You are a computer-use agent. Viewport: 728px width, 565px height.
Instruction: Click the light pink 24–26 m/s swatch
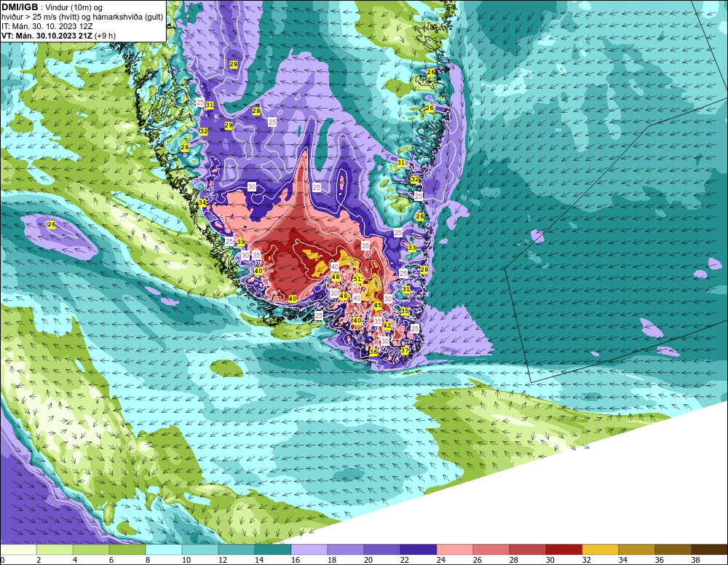click(455, 550)
